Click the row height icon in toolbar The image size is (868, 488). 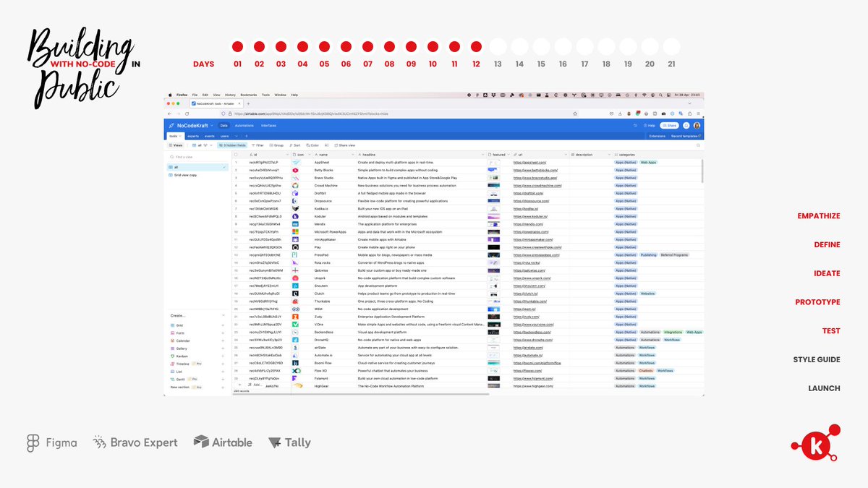[326, 145]
